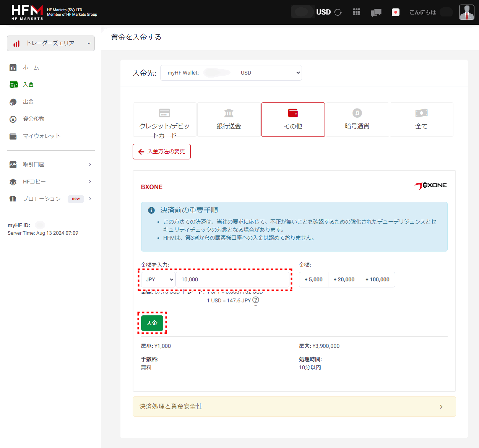Click the HFM Markets logo
The height and width of the screenshot is (448, 479).
click(x=27, y=12)
